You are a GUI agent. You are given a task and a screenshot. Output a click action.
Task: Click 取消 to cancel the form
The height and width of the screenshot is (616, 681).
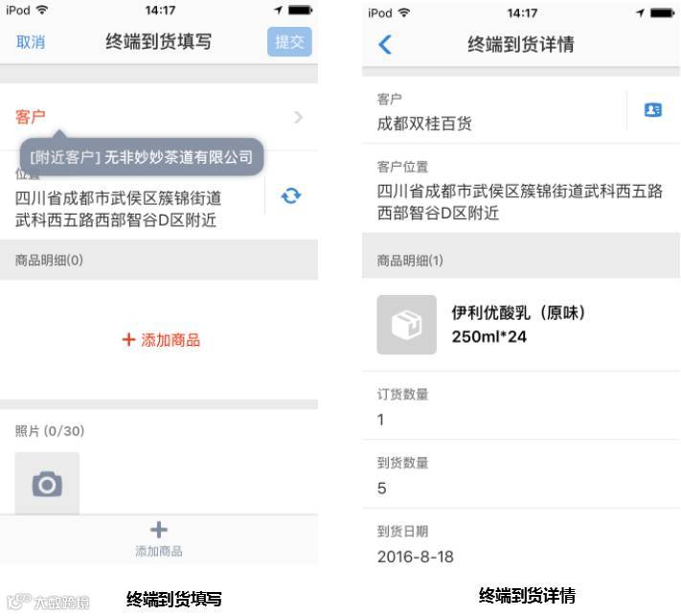tap(31, 42)
